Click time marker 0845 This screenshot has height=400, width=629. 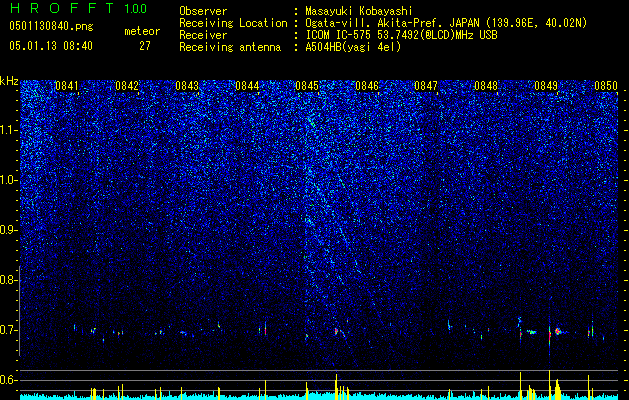tap(306, 86)
